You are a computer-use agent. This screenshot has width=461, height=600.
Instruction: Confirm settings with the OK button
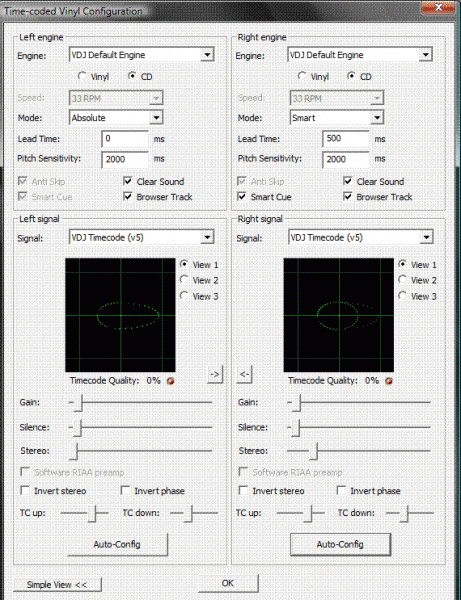228,583
